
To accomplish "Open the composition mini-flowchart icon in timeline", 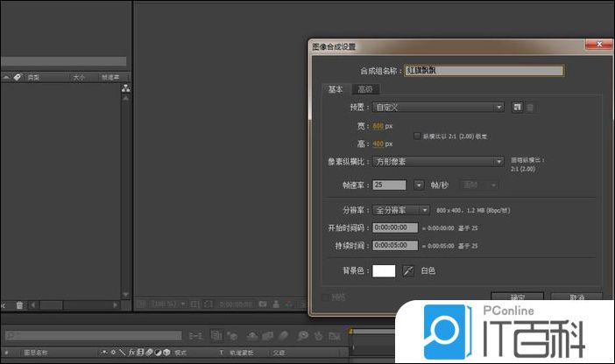I will coord(195,336).
